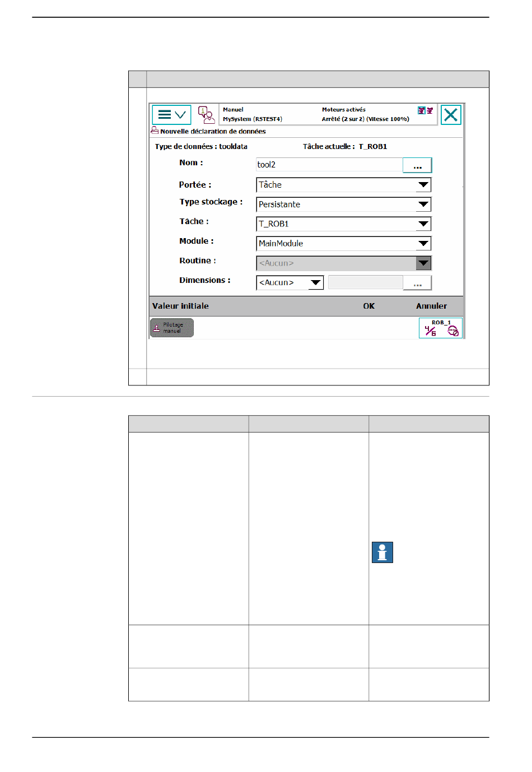Open the ROB_1 quickset menu
Viewport: 532px width, 772px height.
(440, 328)
